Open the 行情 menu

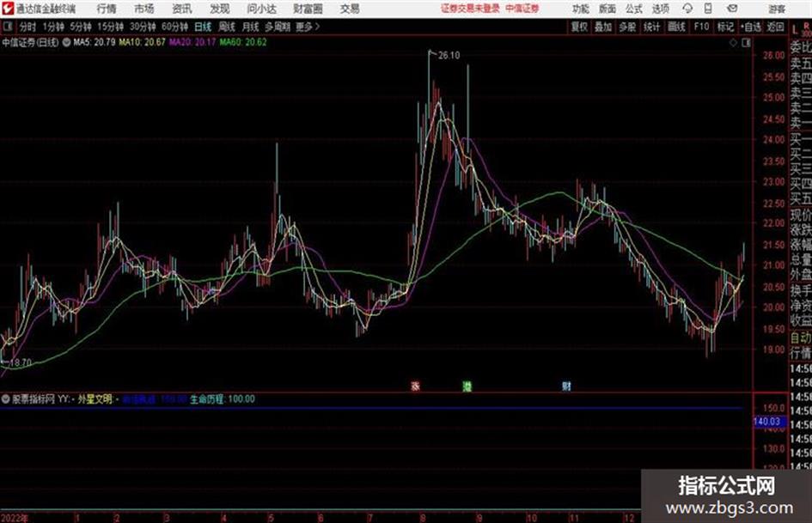pos(107,9)
